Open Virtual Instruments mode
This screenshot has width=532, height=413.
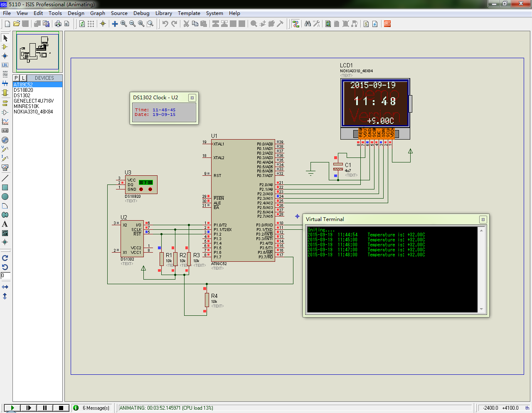click(x=5, y=167)
